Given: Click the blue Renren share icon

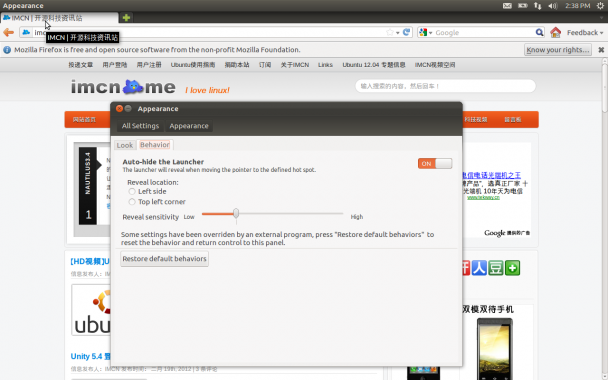Looking at the screenshot, I should 479,268.
